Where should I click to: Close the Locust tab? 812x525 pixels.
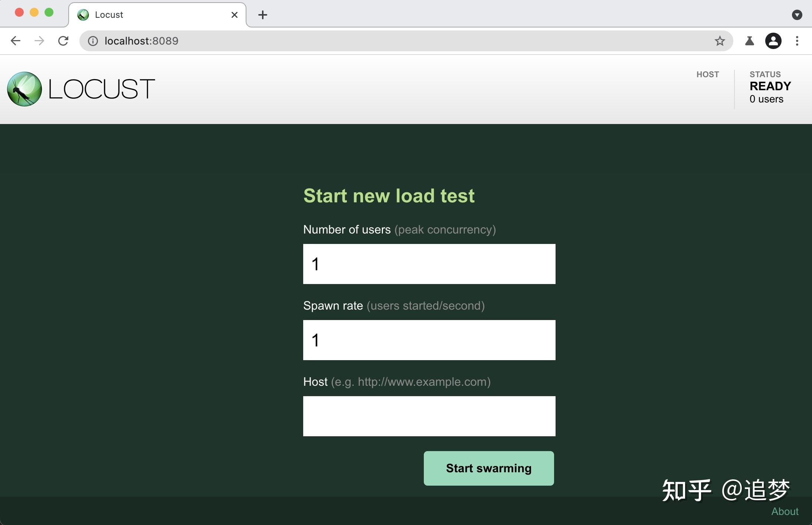click(234, 15)
